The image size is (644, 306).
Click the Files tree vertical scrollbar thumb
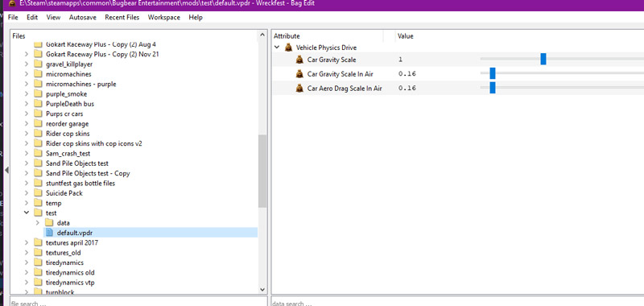(262, 171)
